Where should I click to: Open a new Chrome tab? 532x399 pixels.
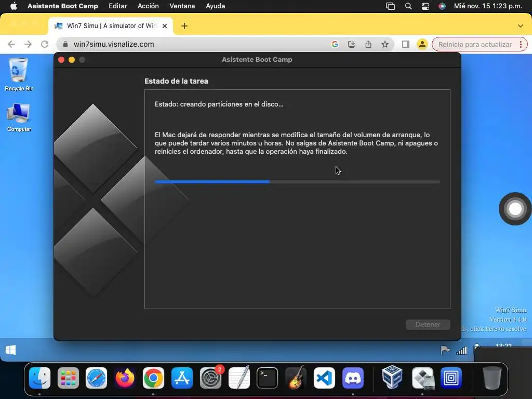point(184,26)
